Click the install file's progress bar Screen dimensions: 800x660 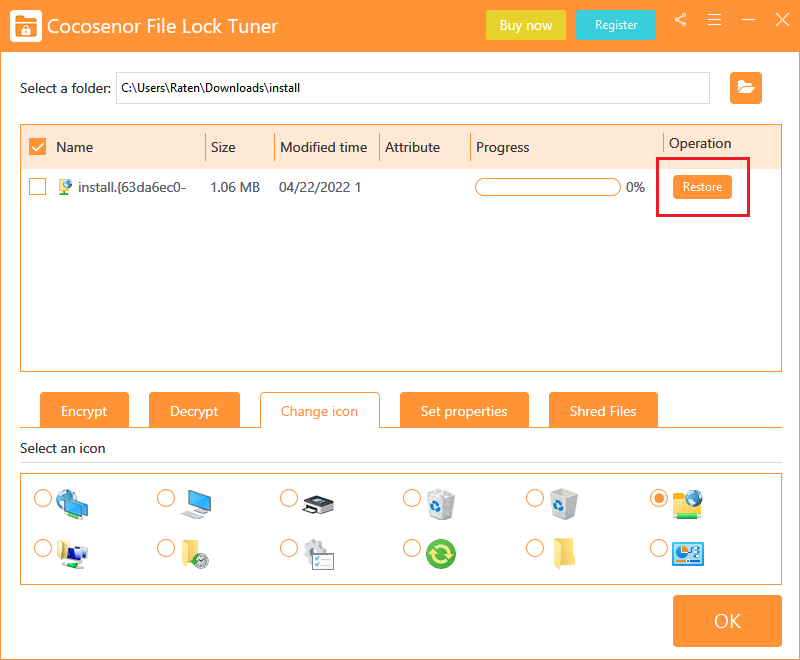(x=547, y=187)
